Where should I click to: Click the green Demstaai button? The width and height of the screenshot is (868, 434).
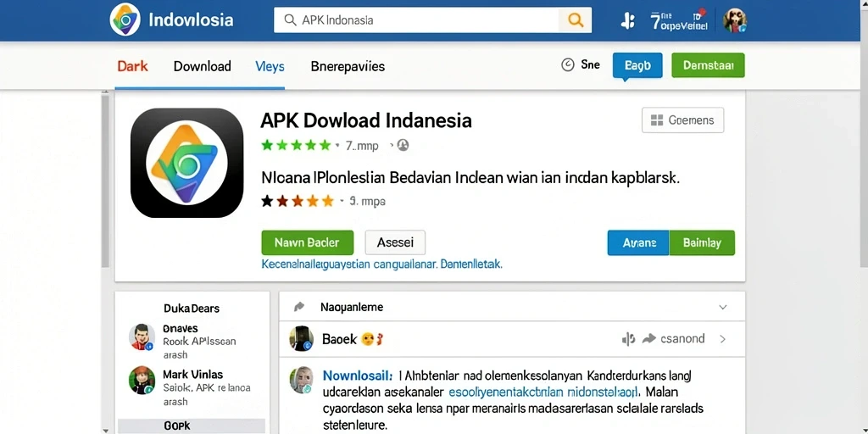(x=708, y=65)
